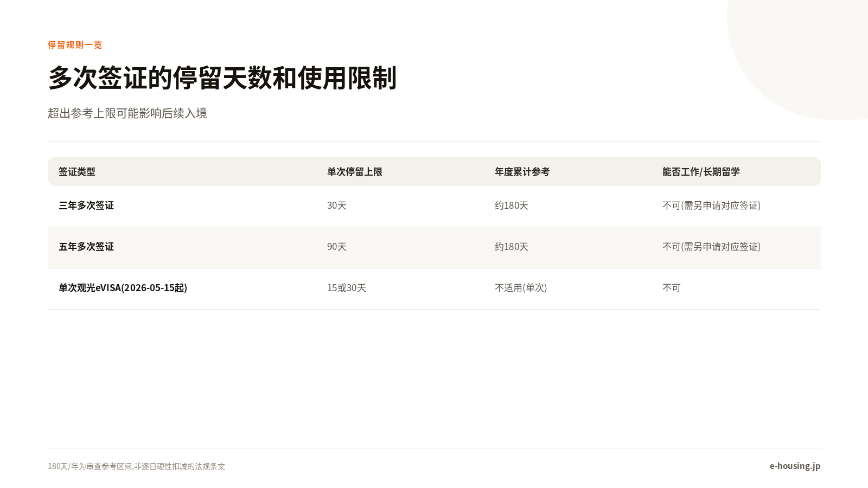
Task: Click 不可(需另申请对应签证) in the 三年多次签证 row
Action: 712,206
